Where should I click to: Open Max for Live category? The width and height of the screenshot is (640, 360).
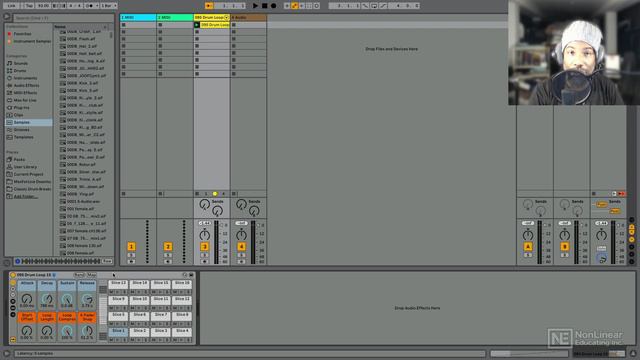(x=25, y=100)
